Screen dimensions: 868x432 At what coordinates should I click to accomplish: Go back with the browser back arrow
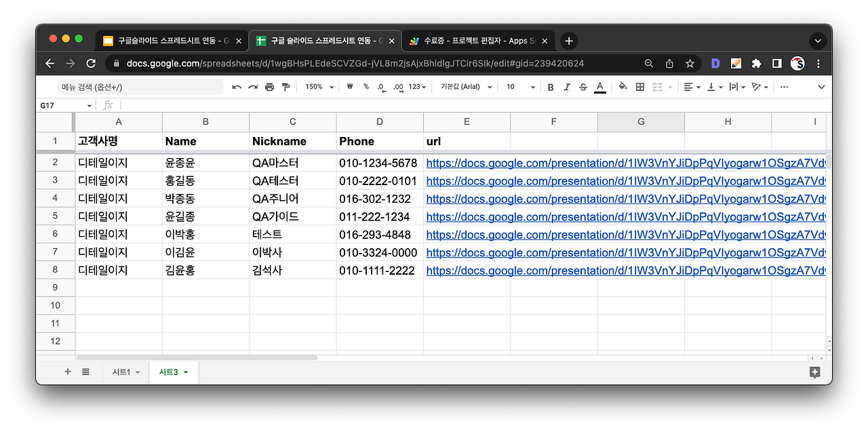pyautogui.click(x=50, y=63)
